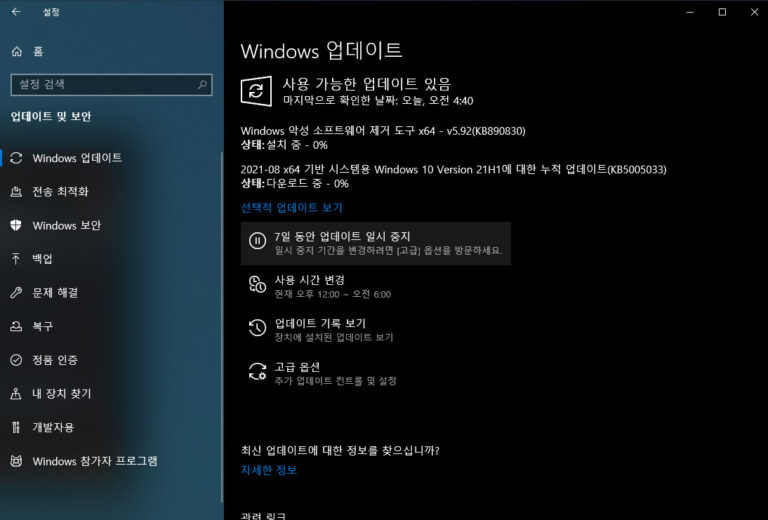Click the 문제 해결 wrench icon
Image resolution: width=768 pixels, height=520 pixels.
[x=16, y=292]
